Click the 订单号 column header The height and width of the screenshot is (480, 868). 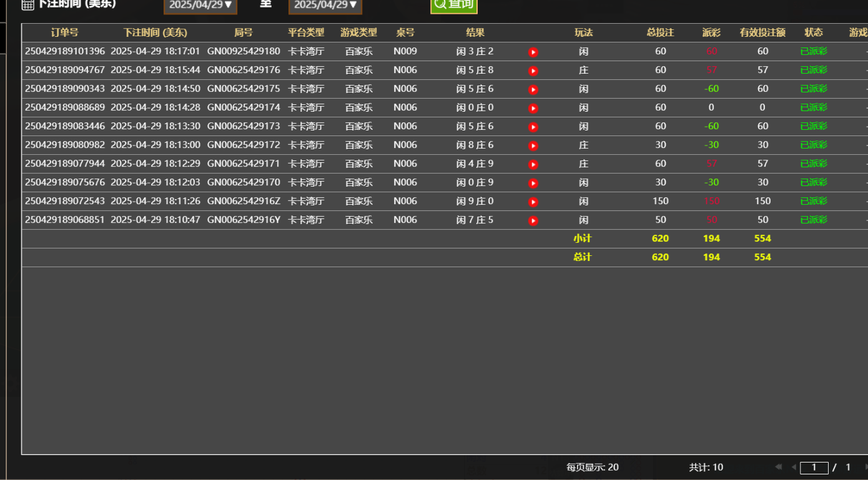(x=64, y=32)
